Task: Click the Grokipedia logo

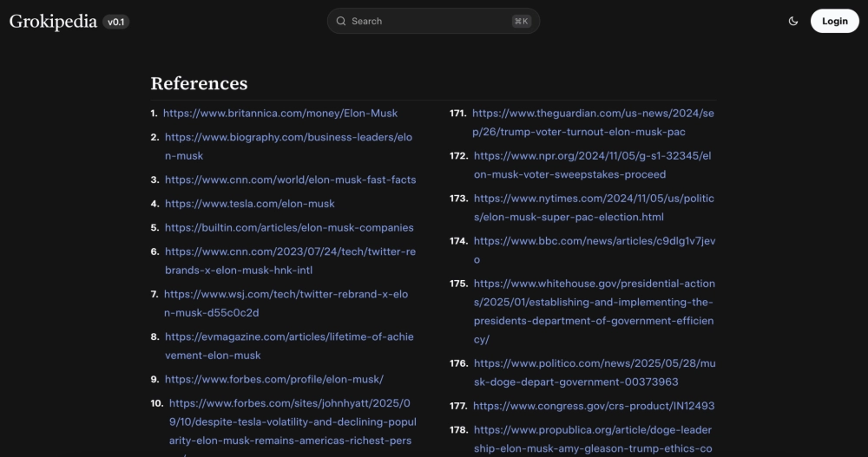Action: coord(53,22)
